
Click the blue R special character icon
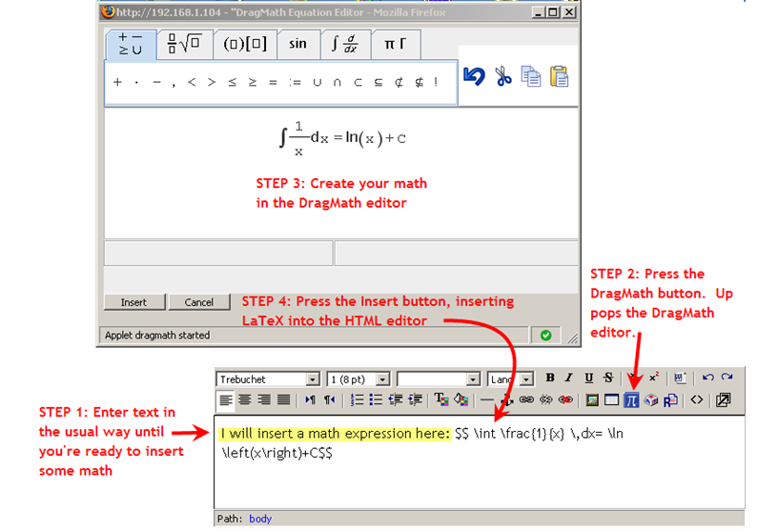click(670, 400)
